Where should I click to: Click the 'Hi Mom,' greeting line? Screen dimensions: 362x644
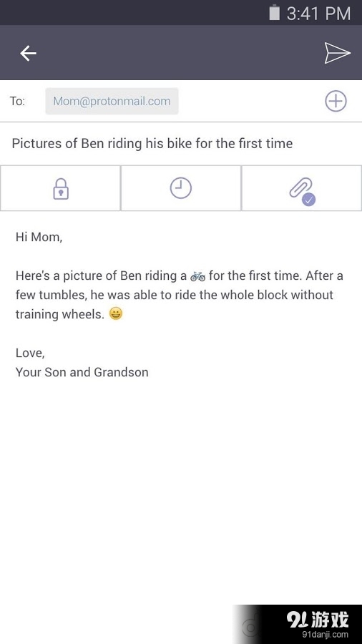pos(39,237)
